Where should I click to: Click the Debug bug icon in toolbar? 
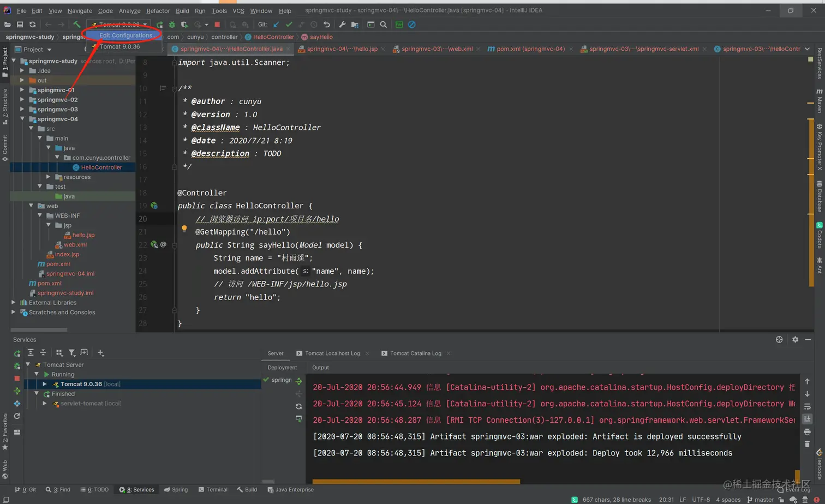click(x=172, y=25)
